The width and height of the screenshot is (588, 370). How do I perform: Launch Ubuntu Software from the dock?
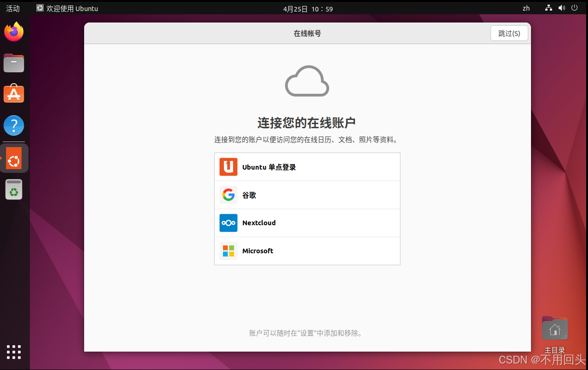(x=14, y=94)
